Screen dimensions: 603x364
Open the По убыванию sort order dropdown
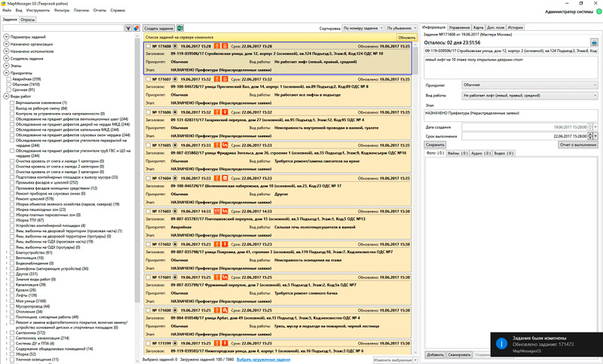(402, 28)
